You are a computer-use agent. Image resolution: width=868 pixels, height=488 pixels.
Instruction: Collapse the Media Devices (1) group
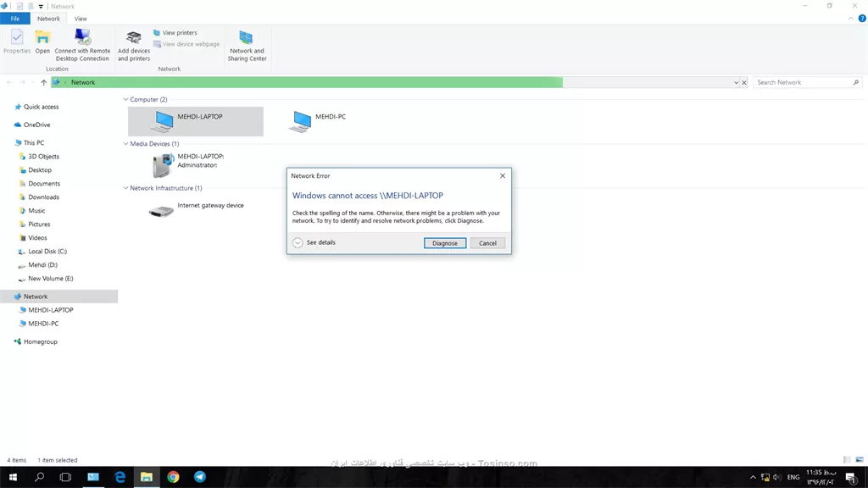click(x=125, y=144)
